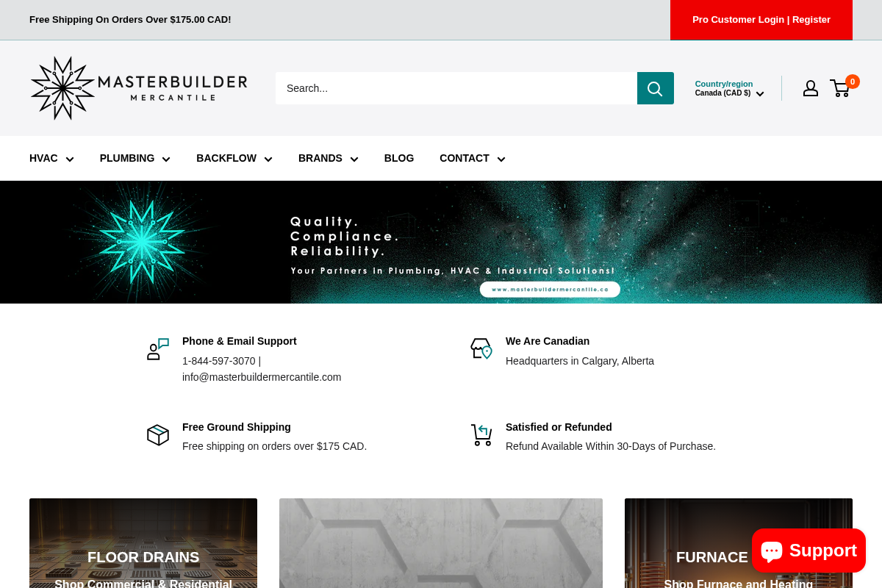Click the info@masterbuildermercantile.com email link
Viewport: 882px width, 588px height.
coord(262,377)
